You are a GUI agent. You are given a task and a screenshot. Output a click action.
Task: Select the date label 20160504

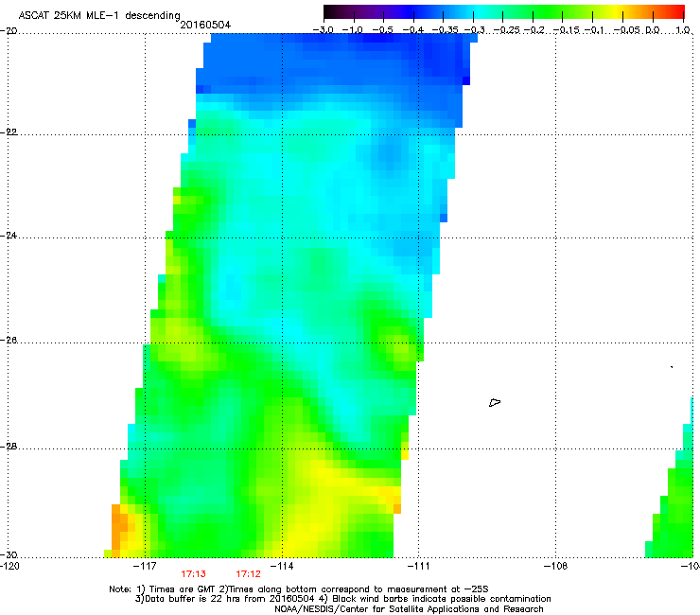coord(205,25)
